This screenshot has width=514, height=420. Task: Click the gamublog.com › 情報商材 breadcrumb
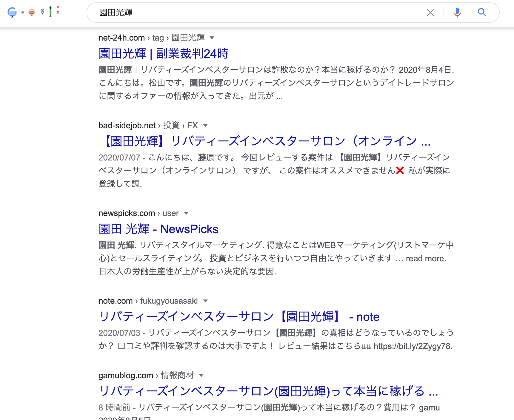[x=146, y=376]
